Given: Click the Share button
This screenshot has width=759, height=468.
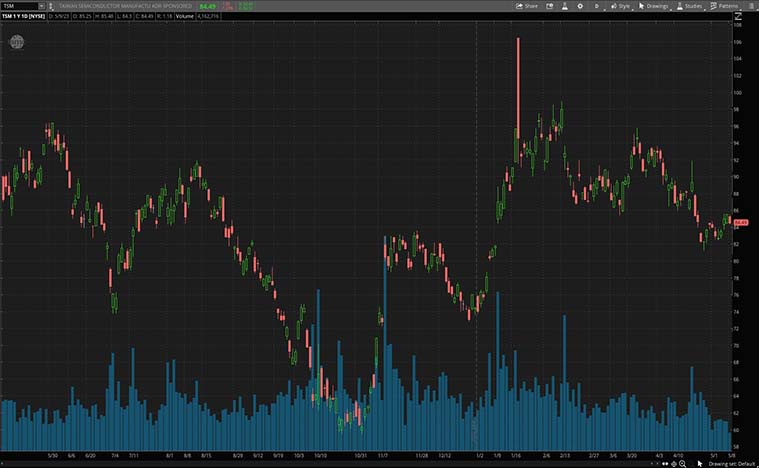Looking at the screenshot, I should 527,6.
